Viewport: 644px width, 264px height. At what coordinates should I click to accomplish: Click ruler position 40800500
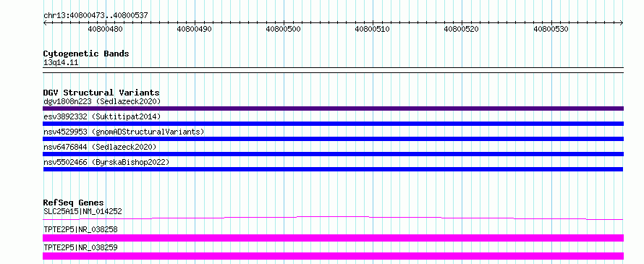coord(284,30)
